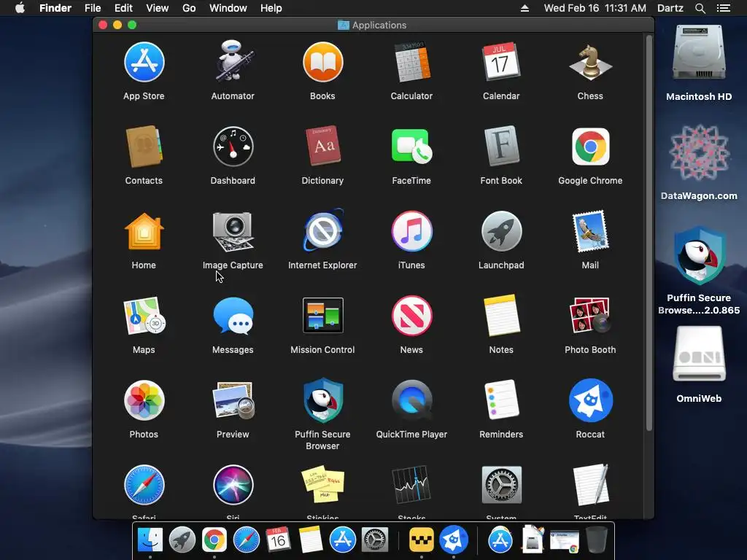Select the Photo Booth icon
Viewport: 747px width, 560px height.
(590, 316)
